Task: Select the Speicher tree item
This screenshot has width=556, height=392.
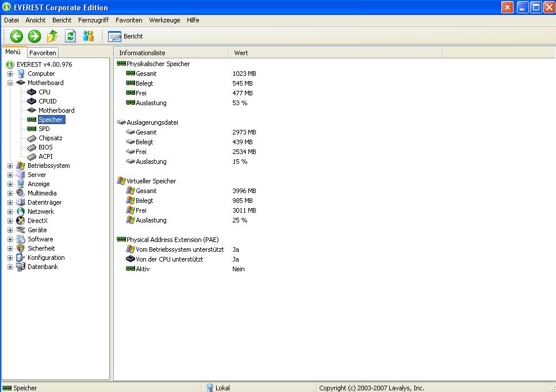Action: pos(51,120)
